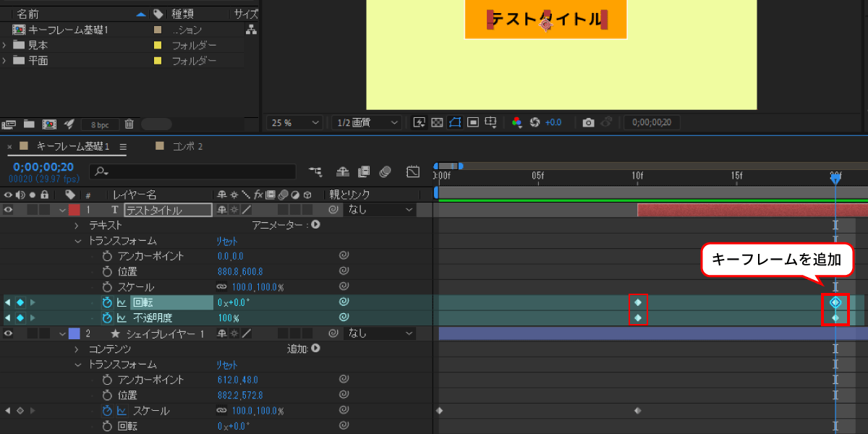Image resolution: width=868 pixels, height=434 pixels.
Task: Enable motion blur for timeline
Action: tap(385, 171)
